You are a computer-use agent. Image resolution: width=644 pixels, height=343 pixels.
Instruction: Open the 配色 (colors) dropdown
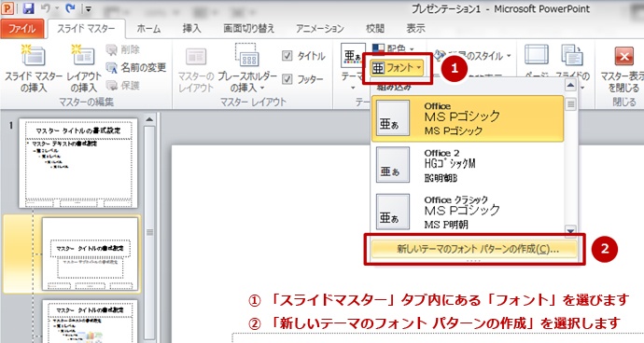coord(393,49)
